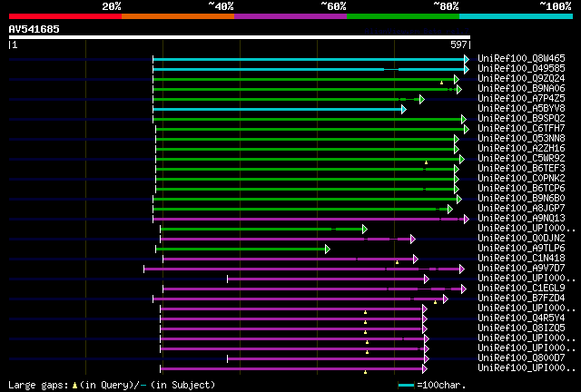The height and width of the screenshot is (392, 581).
Task: Open the UniRef100_O49585 hit label
Action: point(521,69)
